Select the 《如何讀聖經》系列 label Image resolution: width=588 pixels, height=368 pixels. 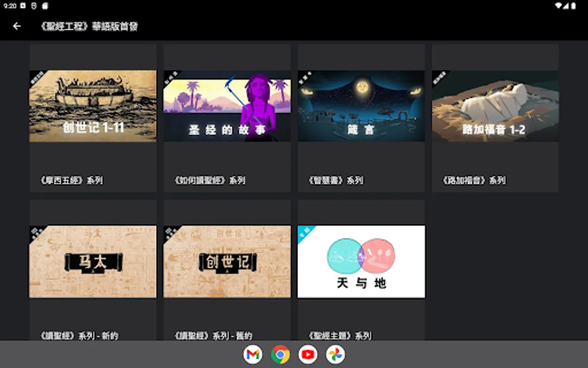click(210, 180)
